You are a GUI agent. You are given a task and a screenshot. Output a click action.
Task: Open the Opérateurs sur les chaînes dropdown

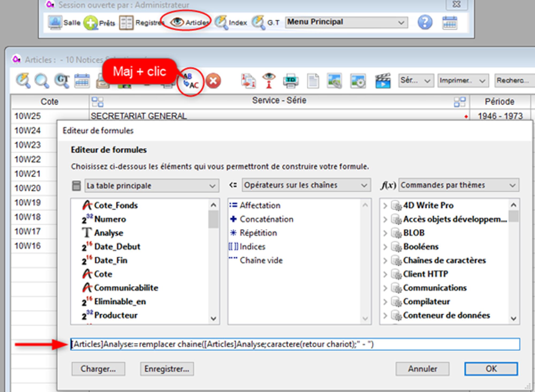(306, 185)
